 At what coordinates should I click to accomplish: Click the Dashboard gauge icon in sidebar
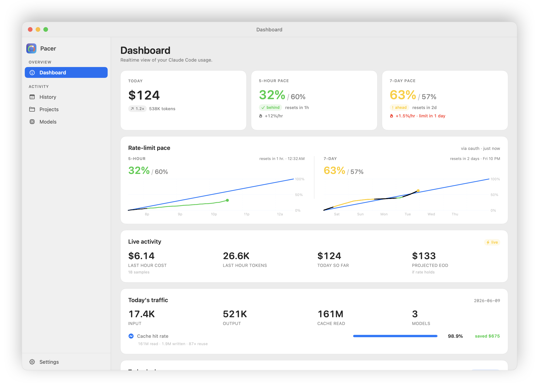click(x=32, y=72)
